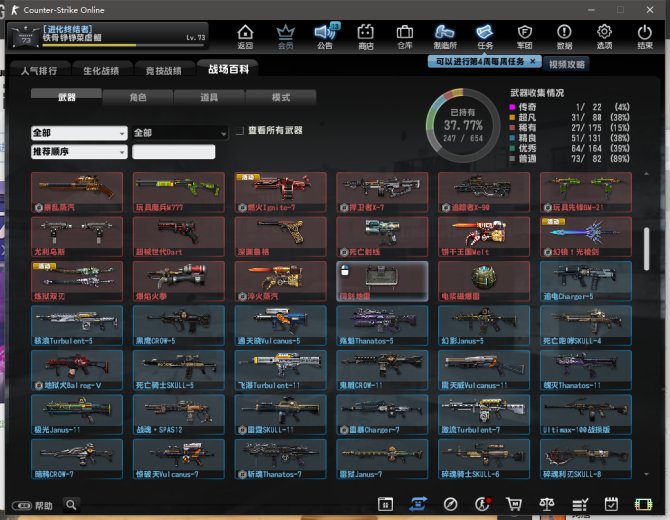
Task: Select the 道具 sub-tab
Action: pyautogui.click(x=209, y=97)
